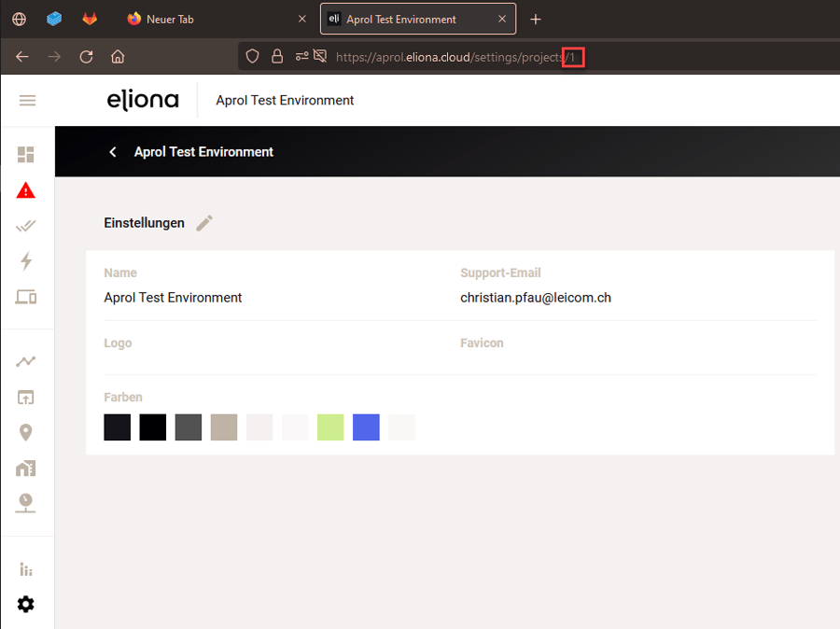Open the analytics line chart icon
This screenshot has height=629, width=840.
(x=26, y=362)
